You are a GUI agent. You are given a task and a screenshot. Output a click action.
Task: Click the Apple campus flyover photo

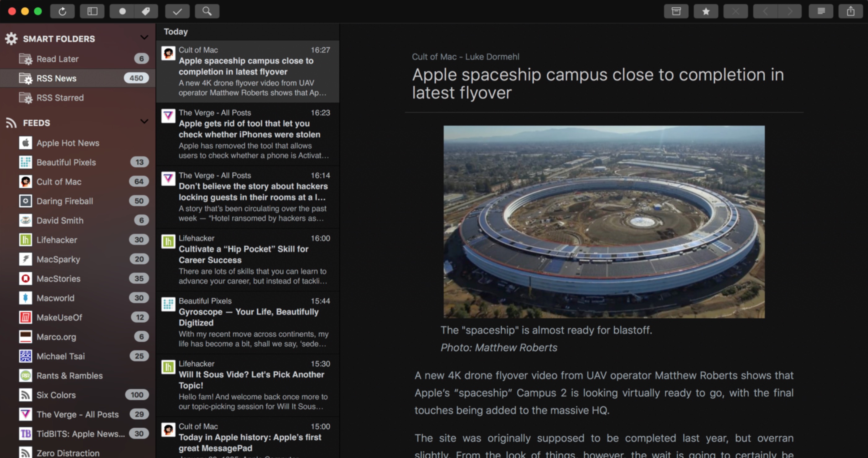click(604, 222)
